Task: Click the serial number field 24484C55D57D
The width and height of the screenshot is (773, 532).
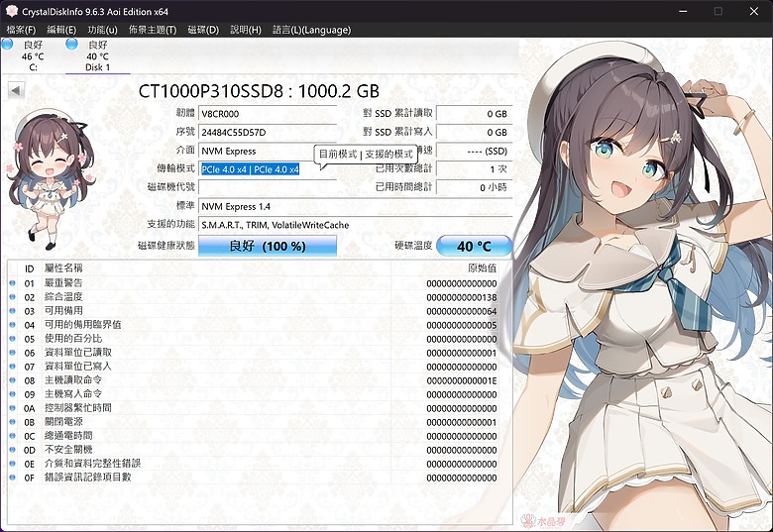Action: click(268, 132)
